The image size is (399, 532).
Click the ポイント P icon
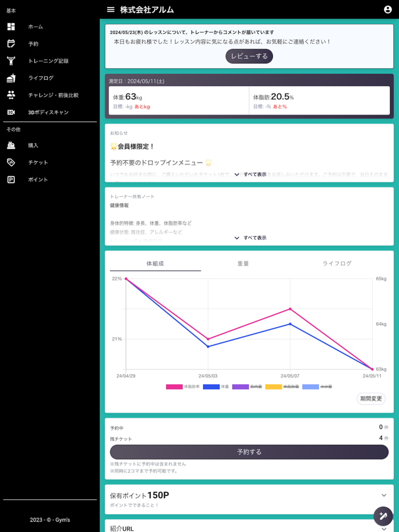(x=11, y=180)
